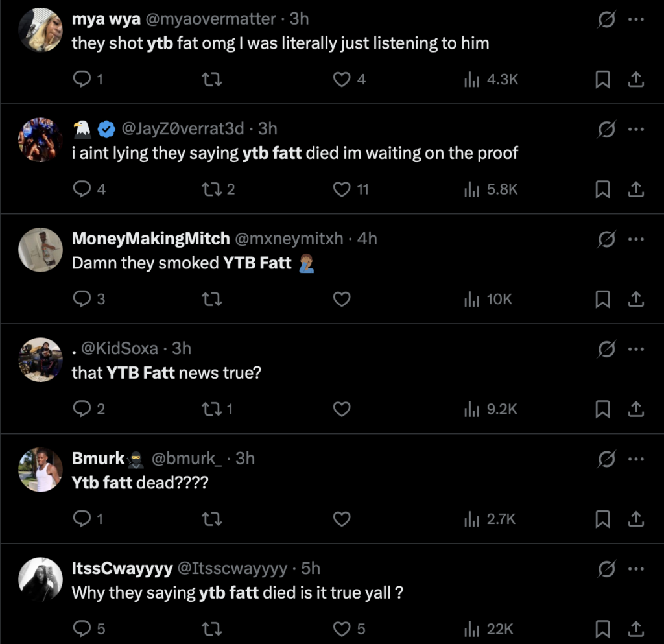This screenshot has width=664, height=644.
Task: Reply to mya wya's tweet
Action: pos(82,79)
